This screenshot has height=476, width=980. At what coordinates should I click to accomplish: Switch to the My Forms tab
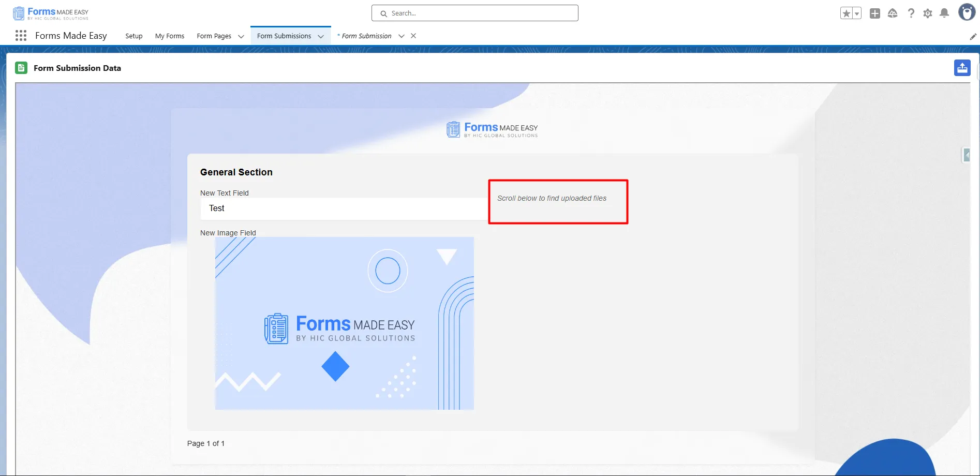pos(170,36)
